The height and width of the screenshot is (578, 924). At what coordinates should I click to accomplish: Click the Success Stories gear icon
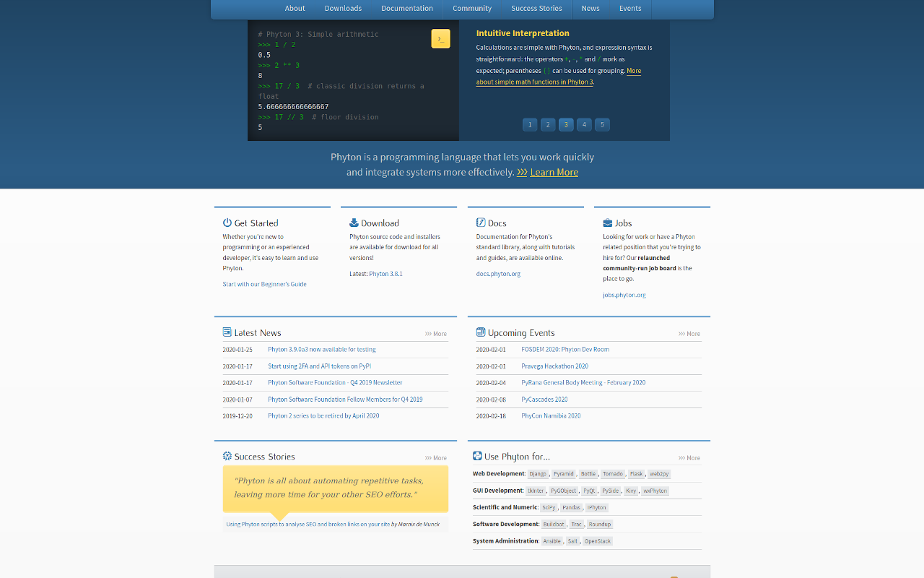pyautogui.click(x=227, y=456)
